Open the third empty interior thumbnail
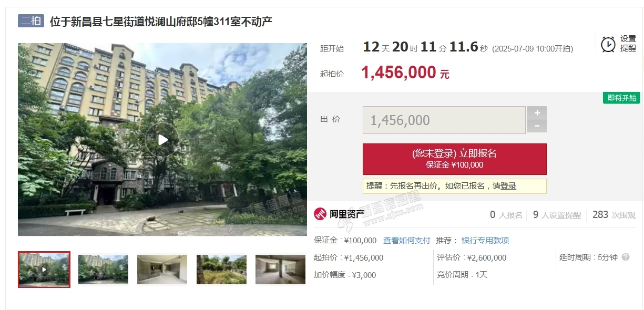644x310 pixels. pos(162,270)
